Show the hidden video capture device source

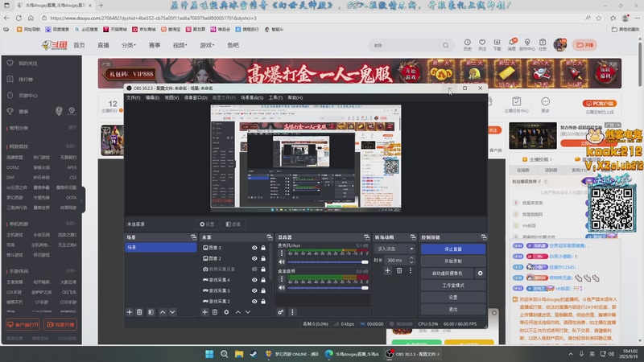[254, 269]
